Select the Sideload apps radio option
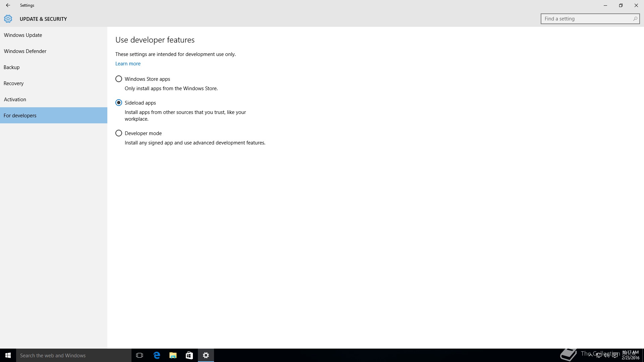The image size is (644, 362). [119, 103]
